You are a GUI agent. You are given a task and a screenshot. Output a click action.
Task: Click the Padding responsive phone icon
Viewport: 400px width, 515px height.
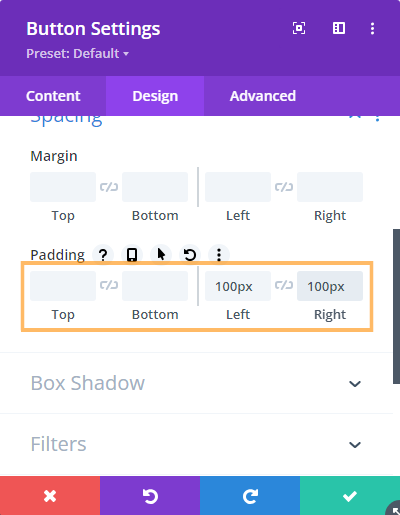[x=132, y=255]
